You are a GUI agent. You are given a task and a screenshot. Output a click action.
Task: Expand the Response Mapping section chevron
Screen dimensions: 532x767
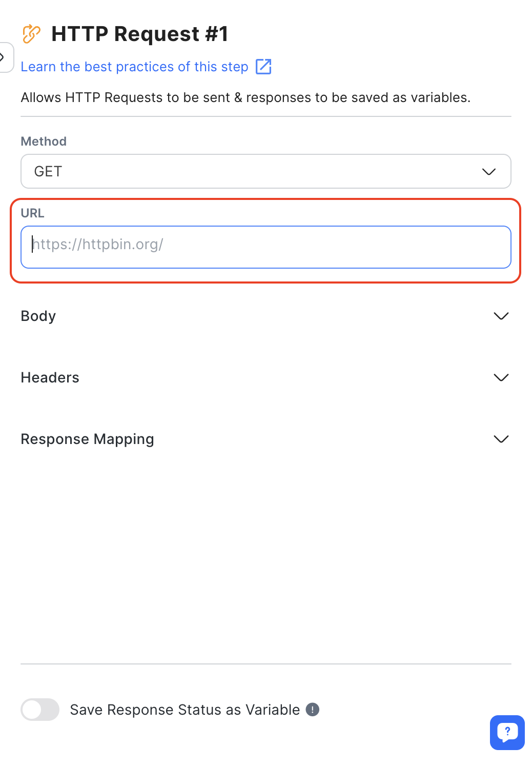(x=501, y=439)
